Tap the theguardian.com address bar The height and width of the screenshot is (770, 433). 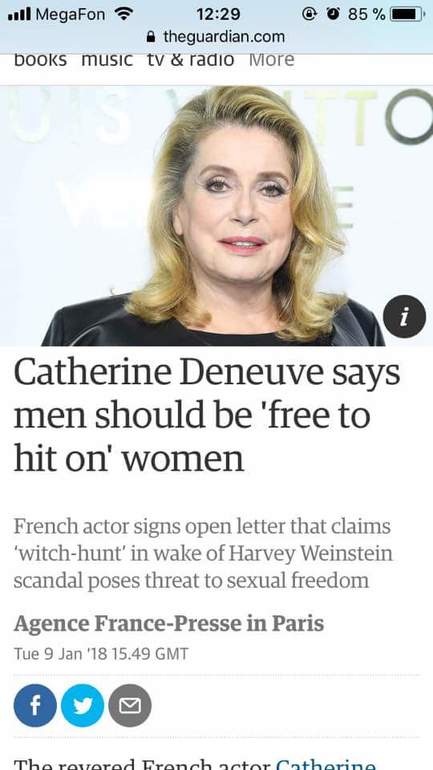point(216,37)
